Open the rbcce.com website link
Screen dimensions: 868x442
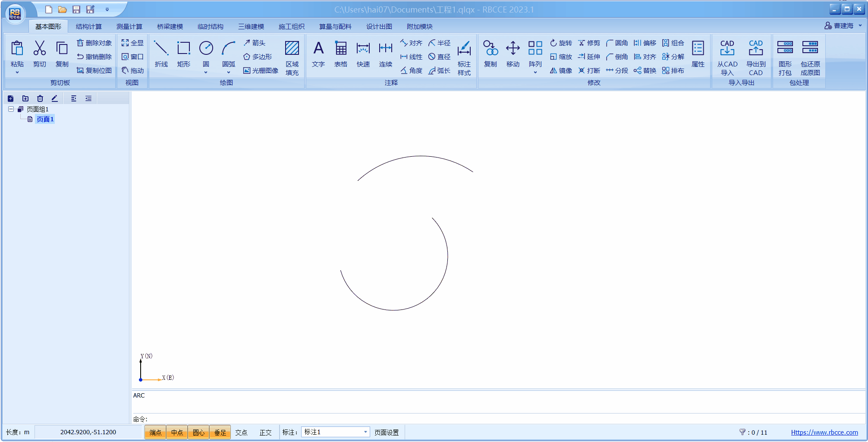pos(824,432)
